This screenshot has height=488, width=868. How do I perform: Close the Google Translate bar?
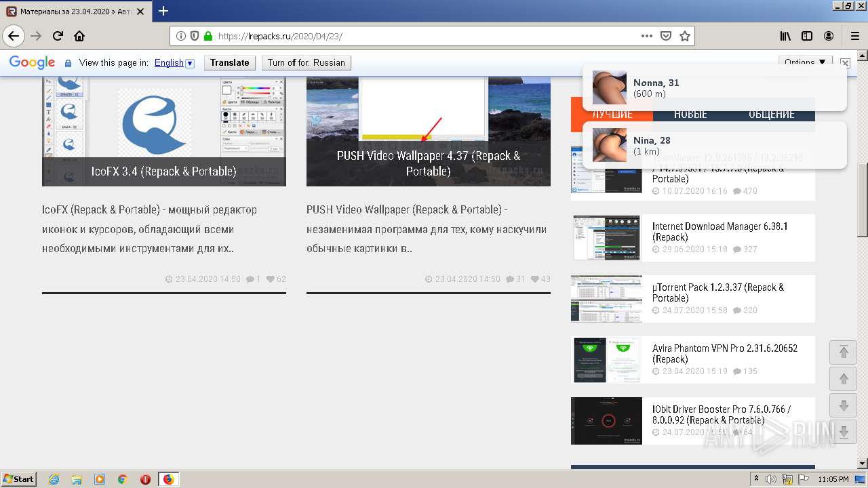pos(845,62)
